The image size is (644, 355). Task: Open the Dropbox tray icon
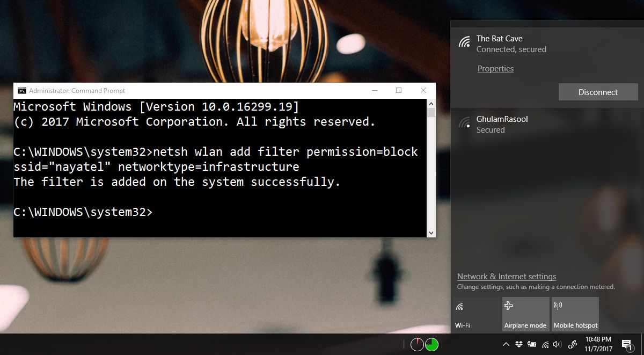[519, 344]
